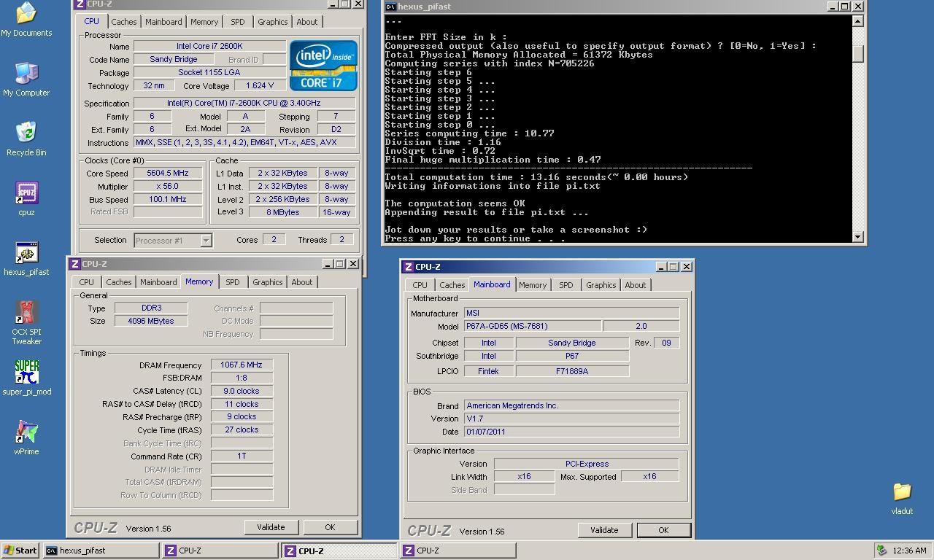
Task: Open wPrime desktop icon
Action: pyautogui.click(x=26, y=438)
